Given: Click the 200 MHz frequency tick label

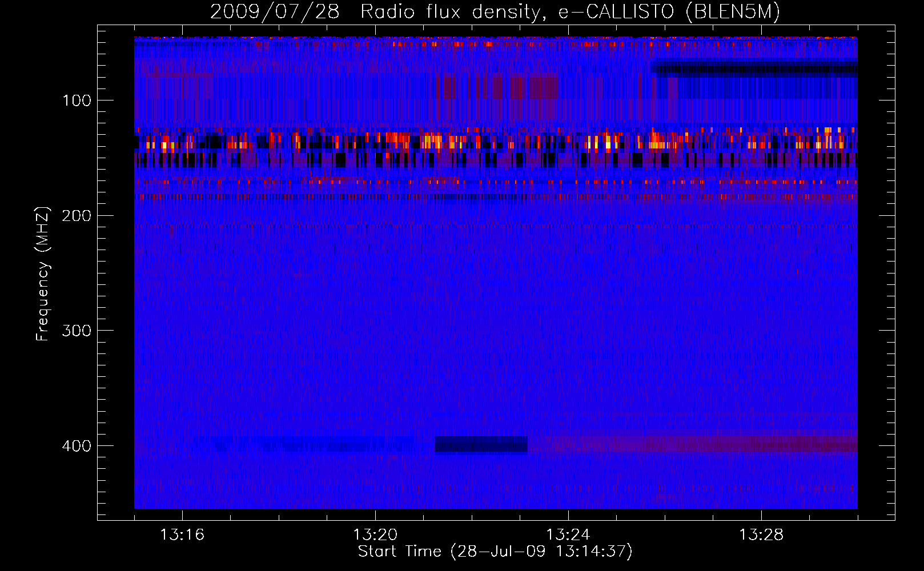Looking at the screenshot, I should [77, 216].
